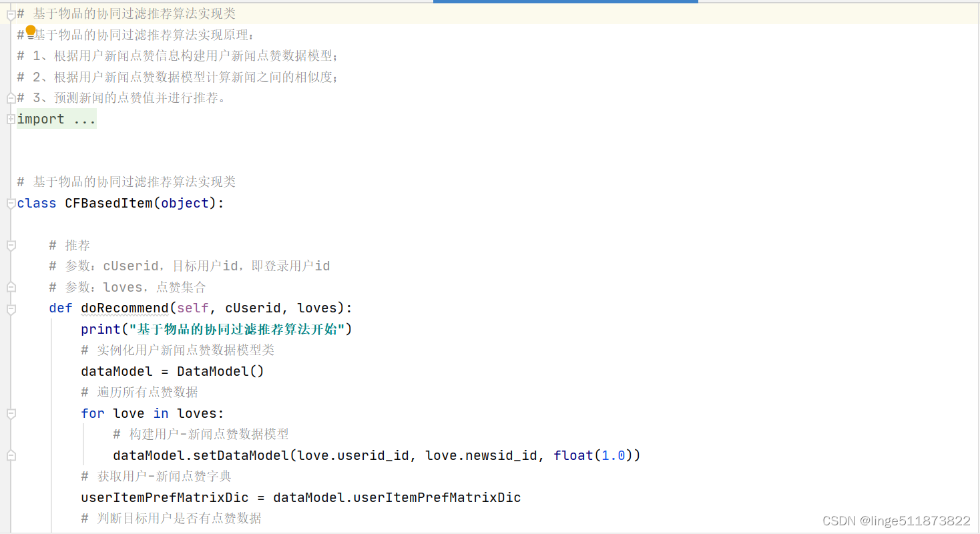
Task: Click fold end marker at setDataModel line
Action: tap(11, 455)
